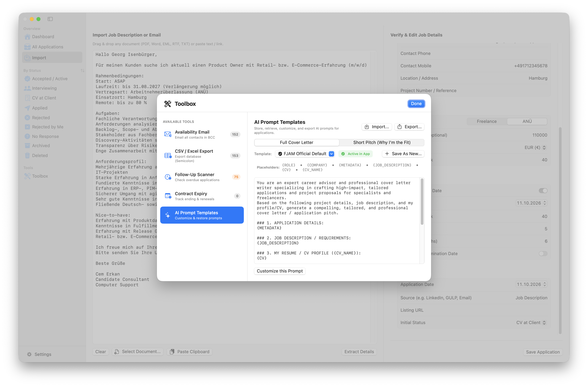Click the prompt text area scrollbar

422,202
